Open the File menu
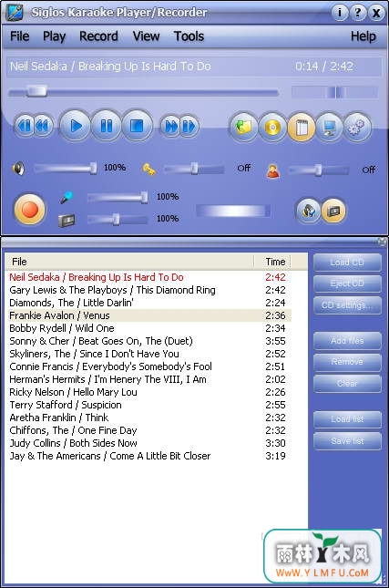Screen dimensions: 389x588 [x=19, y=36]
